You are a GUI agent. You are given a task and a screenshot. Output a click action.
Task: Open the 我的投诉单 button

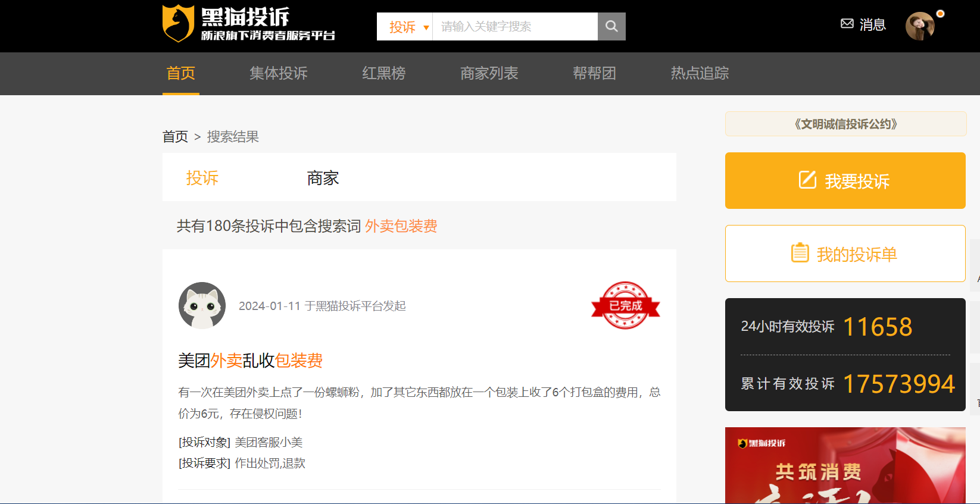point(845,253)
